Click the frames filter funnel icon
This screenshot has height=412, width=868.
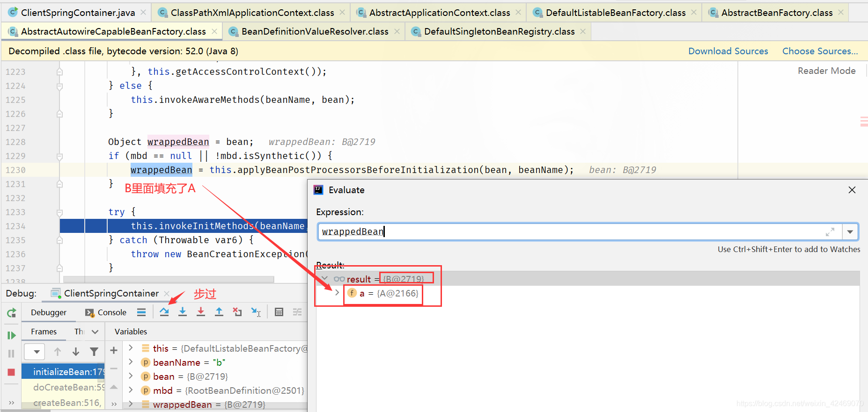pyautogui.click(x=94, y=352)
